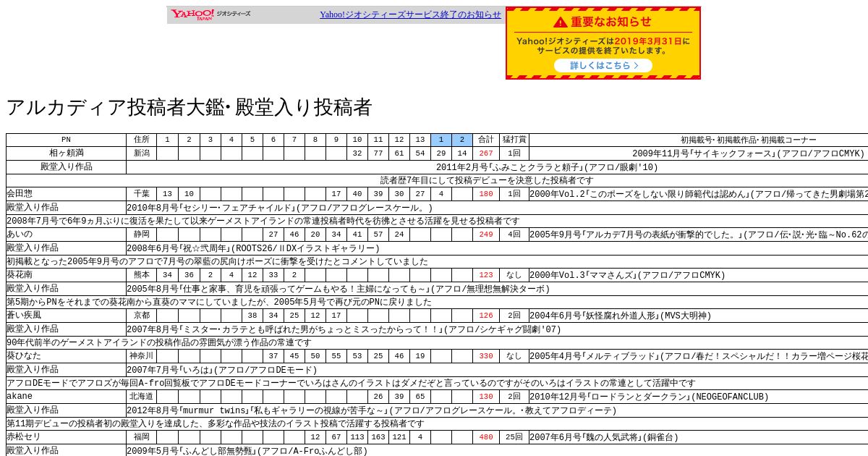Click the red total 123
The image size is (868, 456).
[485, 275]
